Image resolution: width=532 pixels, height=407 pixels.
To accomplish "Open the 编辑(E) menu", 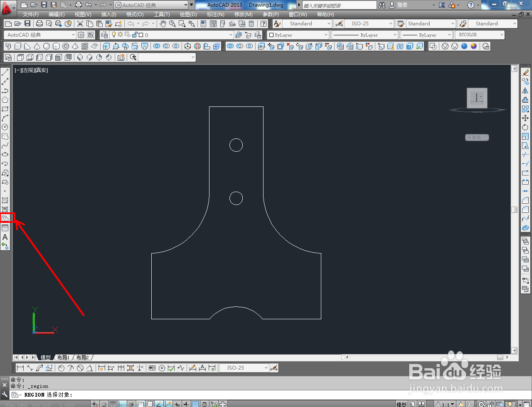I will 57,15.
